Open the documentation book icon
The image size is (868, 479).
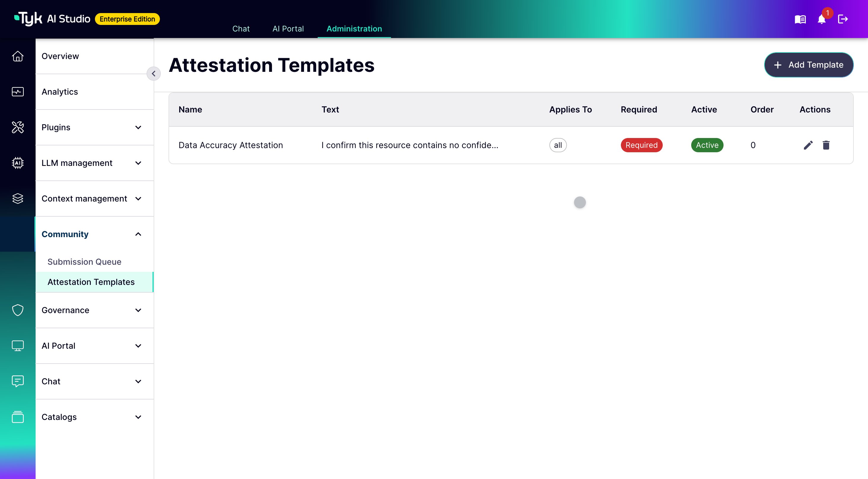point(800,19)
